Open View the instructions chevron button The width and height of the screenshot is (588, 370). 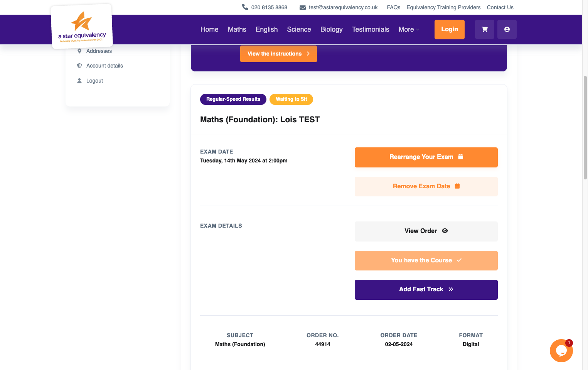pos(278,54)
